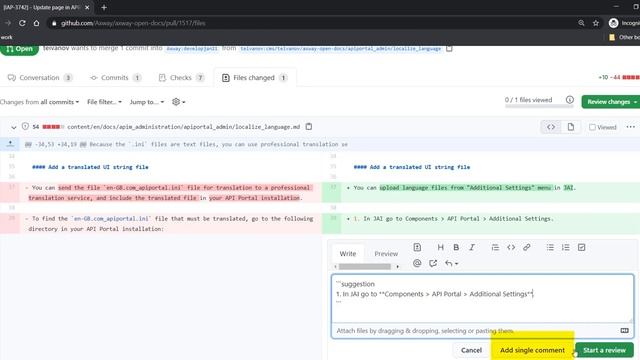
Task: Add heading text in comment toolbar
Action: pyautogui.click(x=440, y=247)
